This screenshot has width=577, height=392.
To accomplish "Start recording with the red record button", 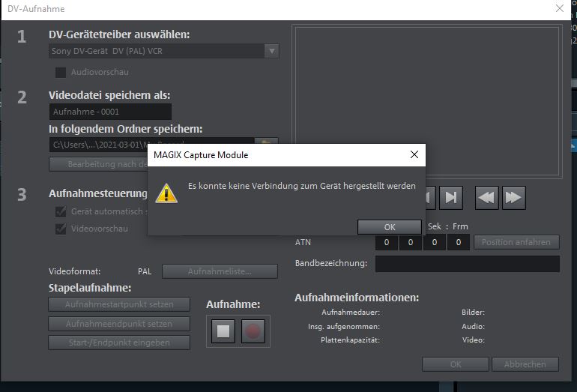I will 253,331.
